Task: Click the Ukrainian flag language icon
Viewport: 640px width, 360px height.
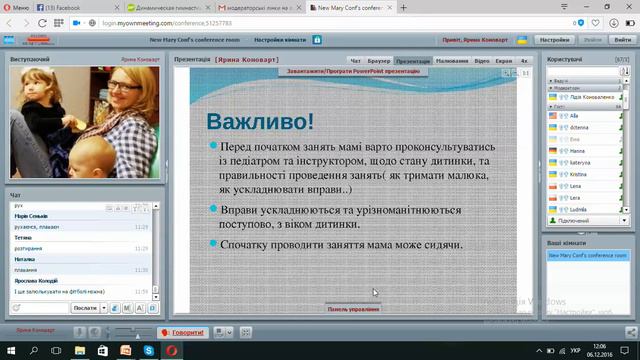Action: point(522,40)
